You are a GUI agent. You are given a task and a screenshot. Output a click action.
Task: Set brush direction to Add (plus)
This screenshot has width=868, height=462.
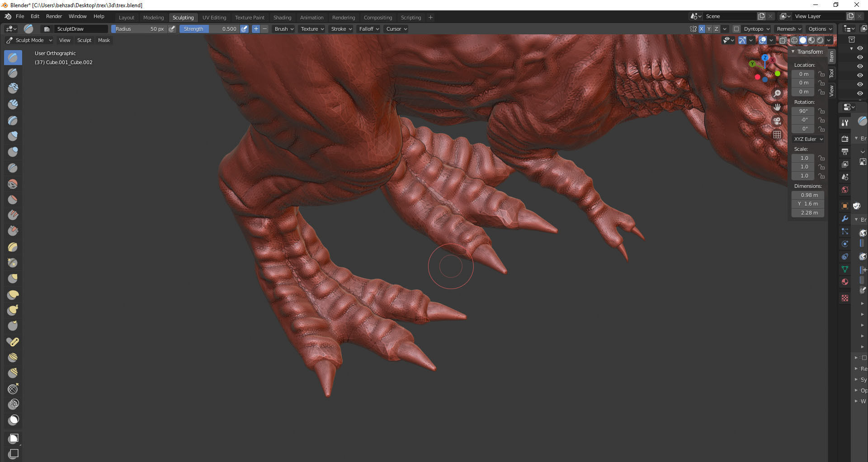coord(256,29)
